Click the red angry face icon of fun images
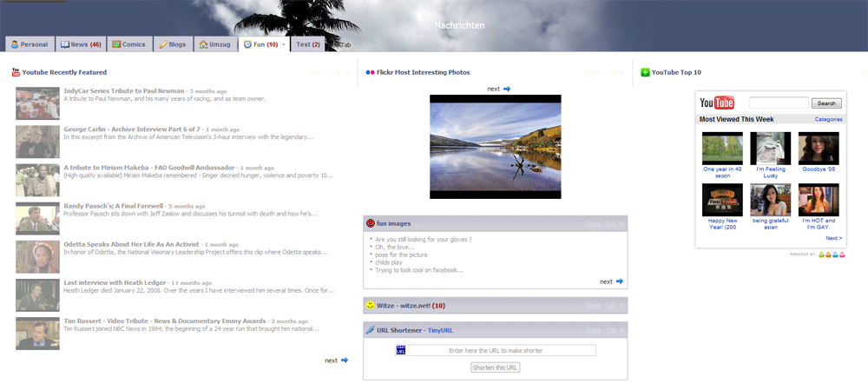The image size is (868, 384). tap(371, 223)
